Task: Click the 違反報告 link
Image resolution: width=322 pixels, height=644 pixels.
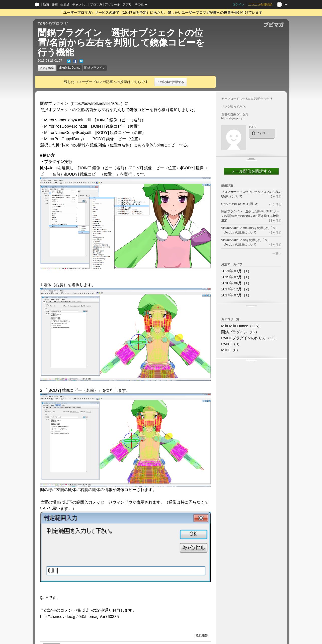Action: point(201,635)
